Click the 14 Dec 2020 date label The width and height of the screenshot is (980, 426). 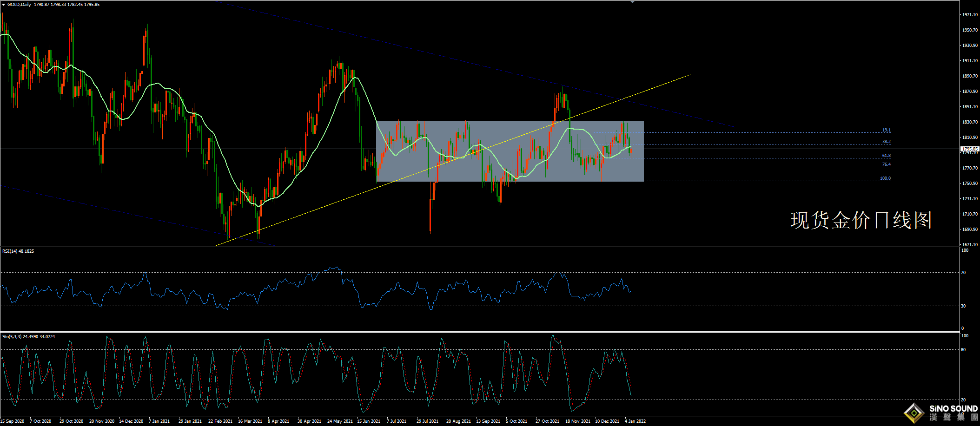tap(131, 421)
